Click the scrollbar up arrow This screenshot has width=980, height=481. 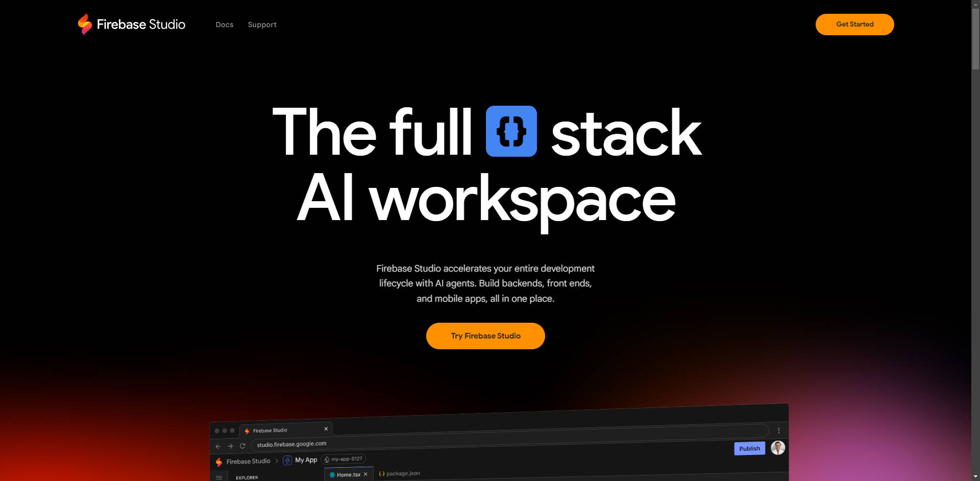(x=975, y=4)
